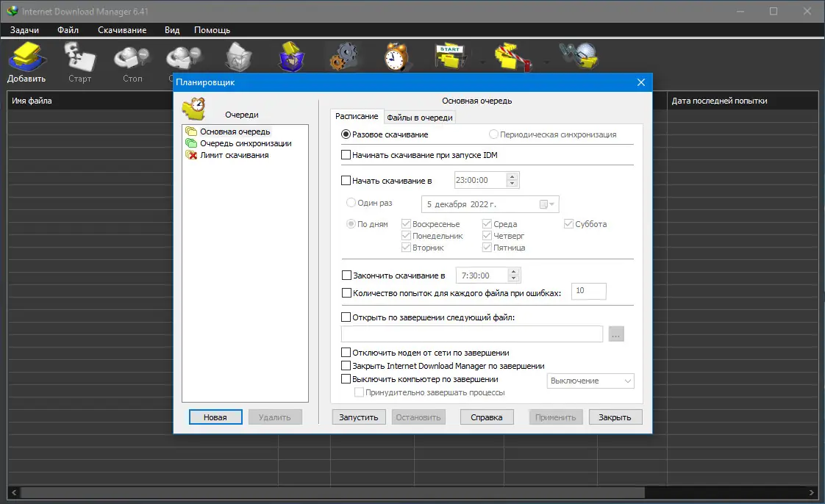The height and width of the screenshot is (504, 825).
Task: Click the Применить button
Action: point(556,417)
